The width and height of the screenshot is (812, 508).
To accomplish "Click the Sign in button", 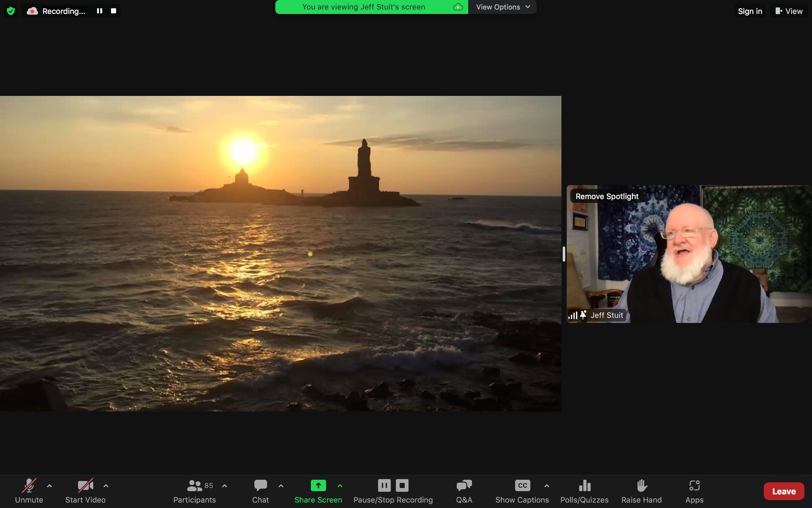I will point(750,11).
